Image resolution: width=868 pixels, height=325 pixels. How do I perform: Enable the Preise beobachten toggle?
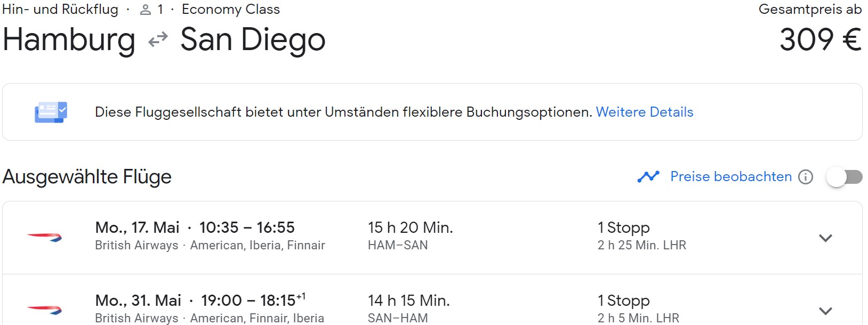click(x=845, y=177)
